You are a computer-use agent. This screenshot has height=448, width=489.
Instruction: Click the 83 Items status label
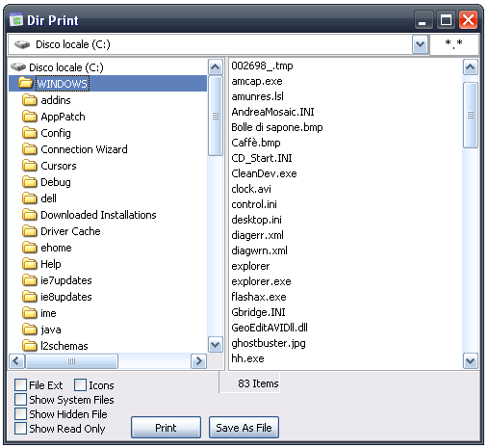point(258,383)
